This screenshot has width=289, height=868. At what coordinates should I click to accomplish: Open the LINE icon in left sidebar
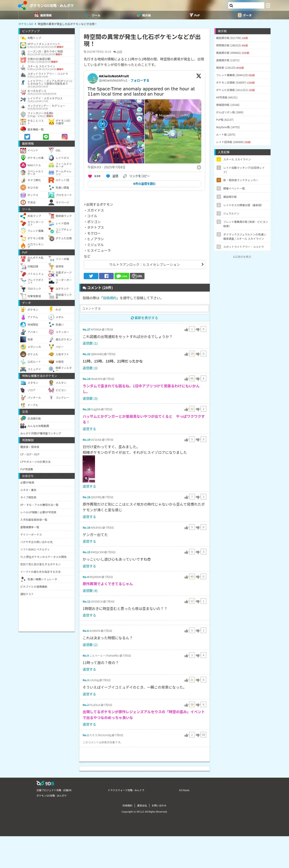(x=46, y=137)
